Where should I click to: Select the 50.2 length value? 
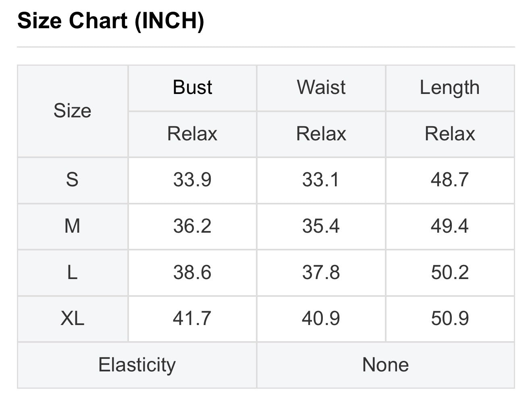point(450,273)
